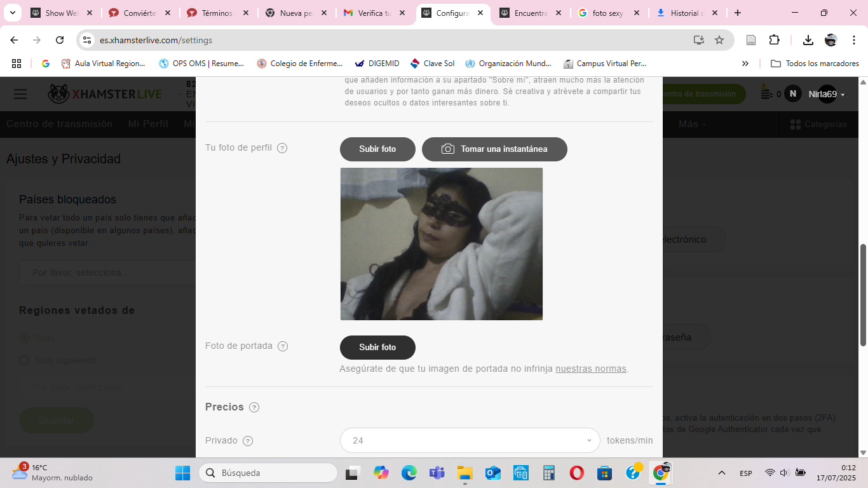Click the ESP language indicator
Screen dimensions: 868x488
746,473
